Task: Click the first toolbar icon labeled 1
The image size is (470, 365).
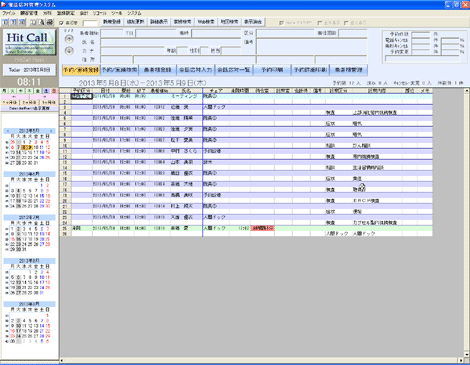Action: (6, 22)
